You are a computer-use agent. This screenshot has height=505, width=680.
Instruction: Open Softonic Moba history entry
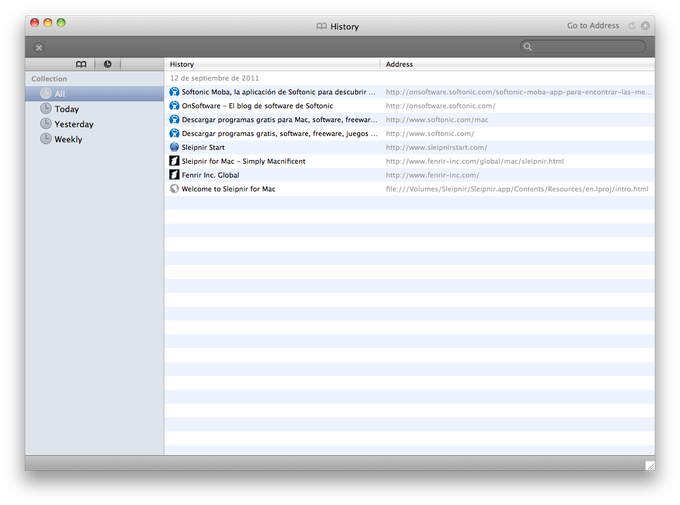tap(409, 92)
